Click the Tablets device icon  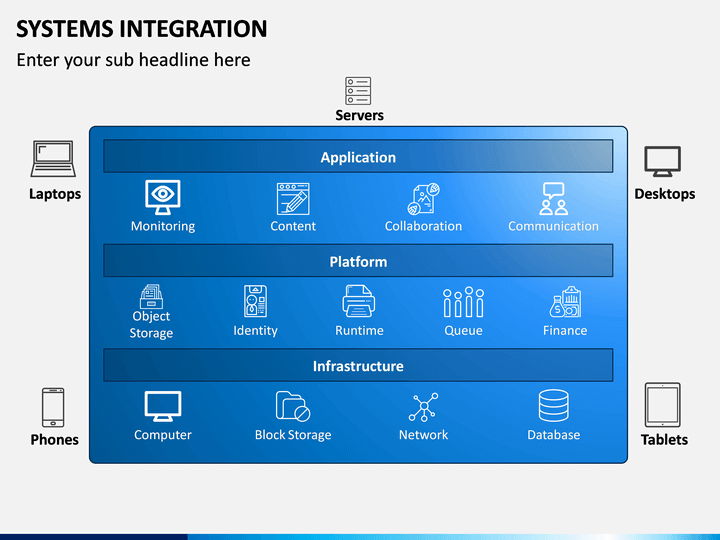(663, 405)
